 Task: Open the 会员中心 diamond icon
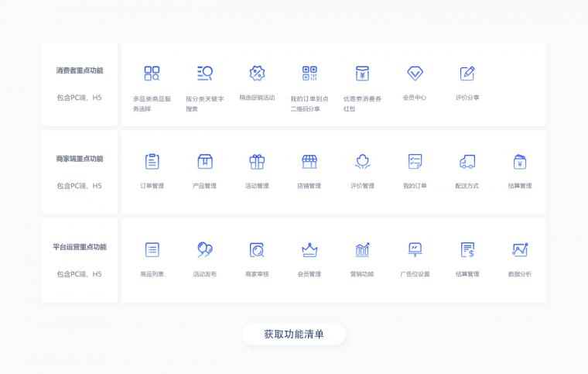coord(415,74)
